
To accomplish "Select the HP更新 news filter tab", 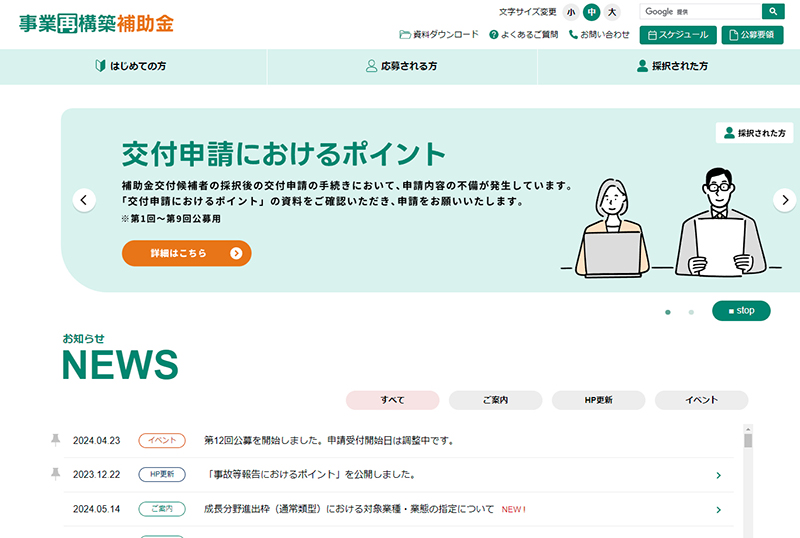I will click(598, 400).
